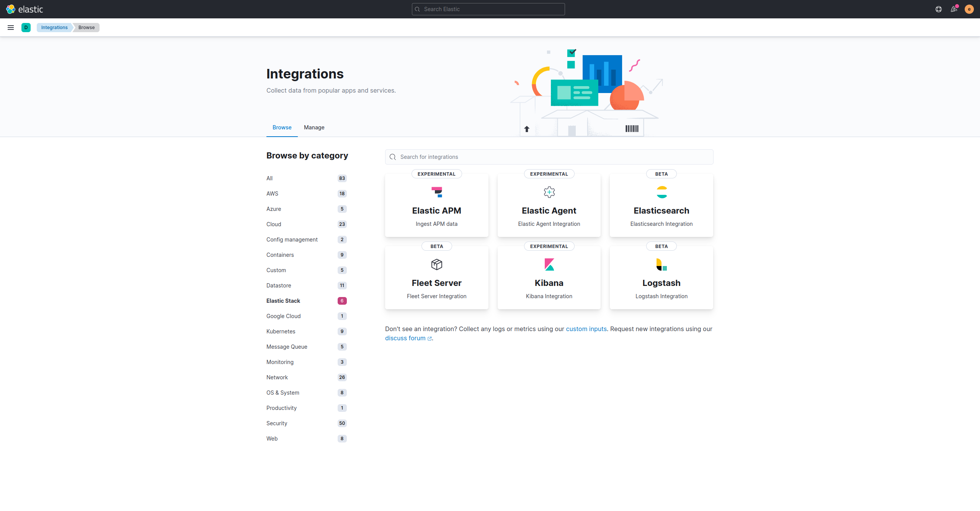The width and height of the screenshot is (980, 511).
Task: Open the hamburger navigation menu
Action: point(11,28)
